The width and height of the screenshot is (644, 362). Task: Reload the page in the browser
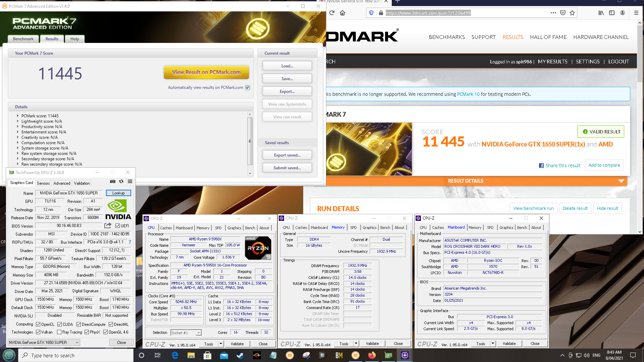coord(332,13)
